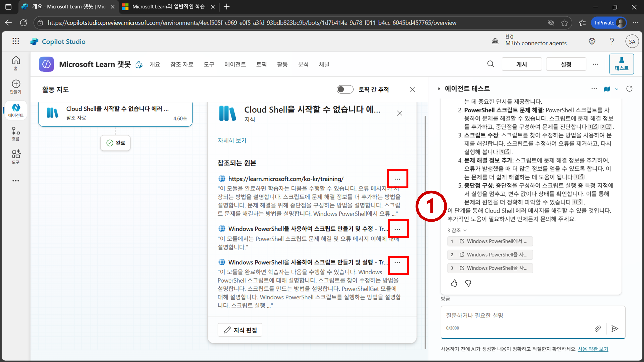644x362 pixels.
Task: Toggle the 토픽 간 추적 switch
Action: click(345, 89)
